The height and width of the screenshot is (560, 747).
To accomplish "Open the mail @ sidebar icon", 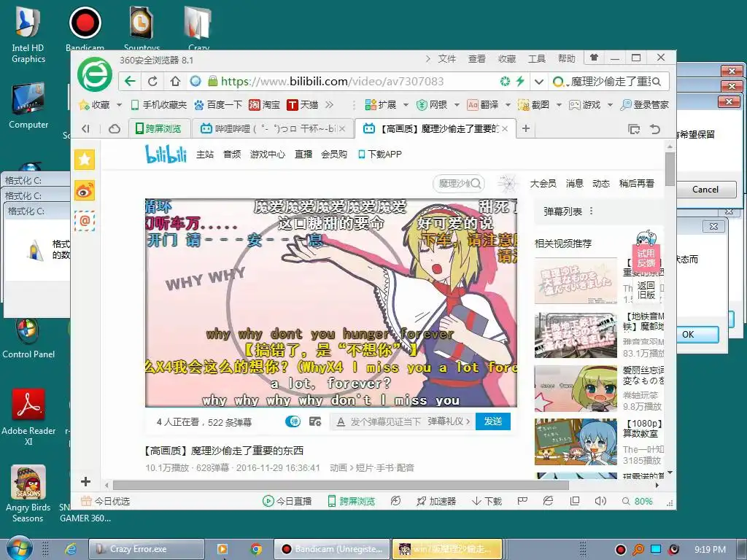I will coord(85,220).
